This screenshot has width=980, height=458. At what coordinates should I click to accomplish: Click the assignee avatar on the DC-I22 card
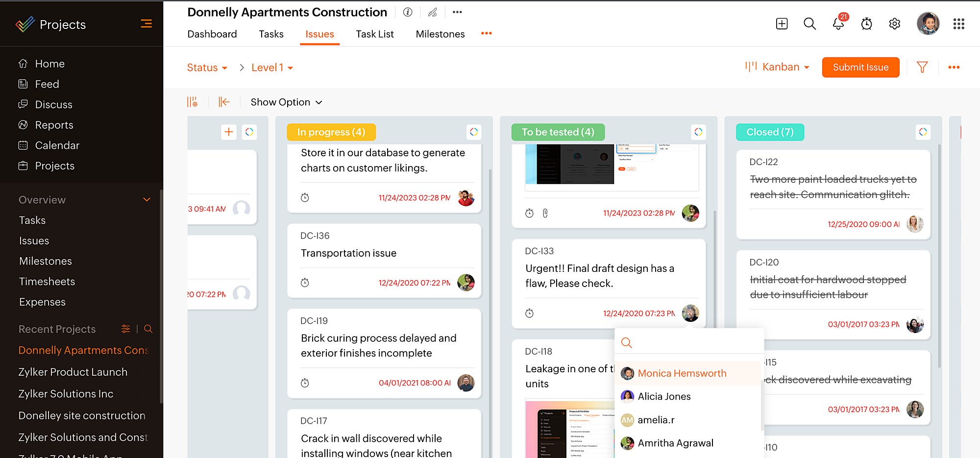[915, 224]
